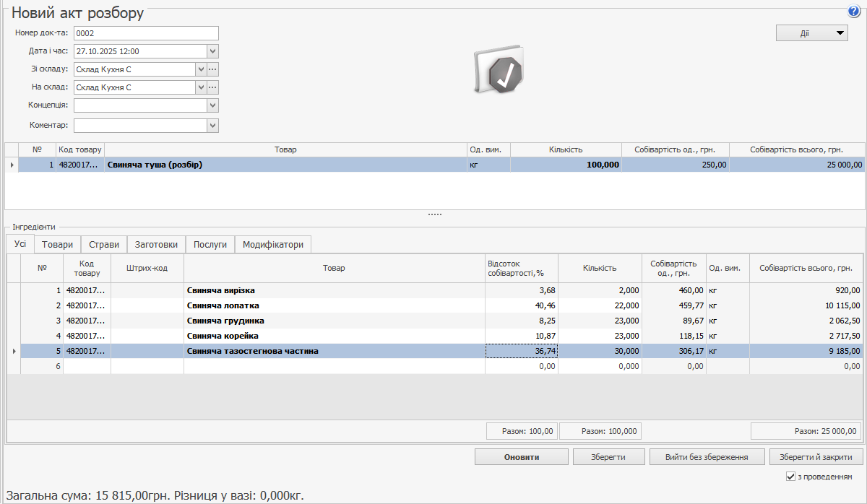
Task: Toggle the з проведенням checkbox
Action: [790, 477]
